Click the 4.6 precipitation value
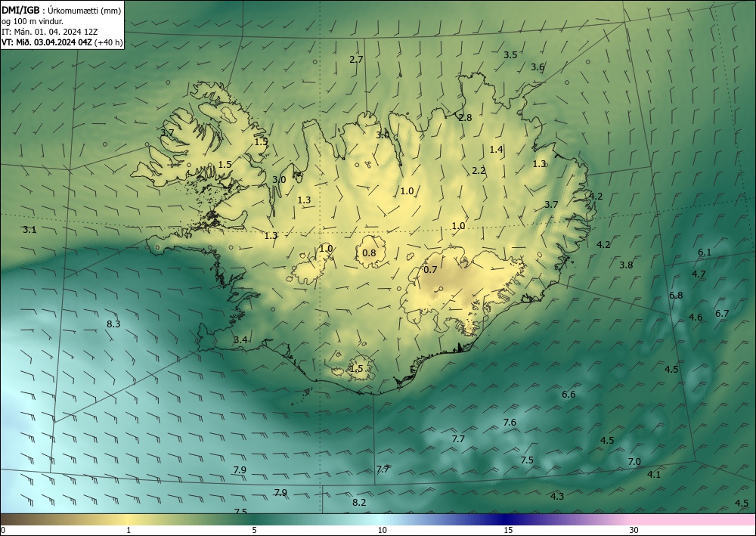 [696, 318]
